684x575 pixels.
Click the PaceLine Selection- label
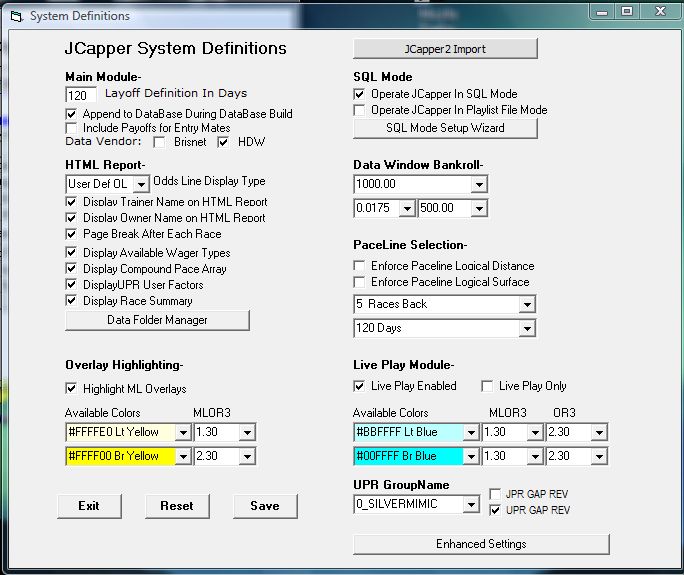pos(410,245)
